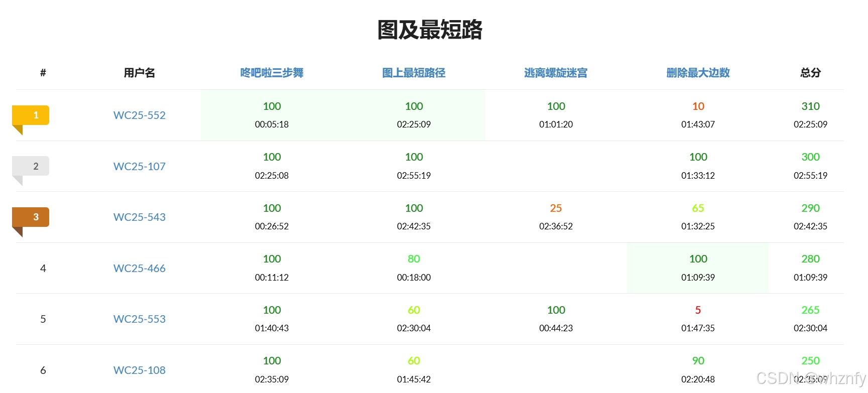Click the page title 图及最短路
The height and width of the screenshot is (393, 868).
pos(430,30)
